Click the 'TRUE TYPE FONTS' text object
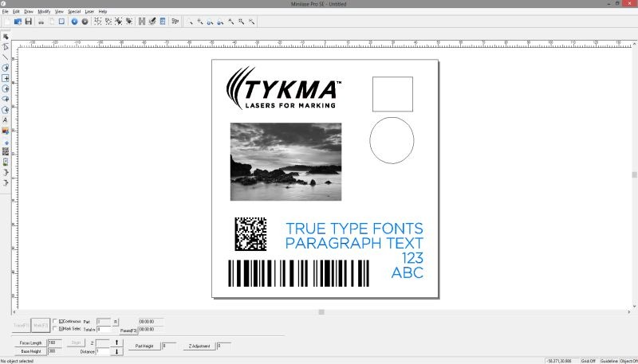638x364 pixels. [354, 229]
